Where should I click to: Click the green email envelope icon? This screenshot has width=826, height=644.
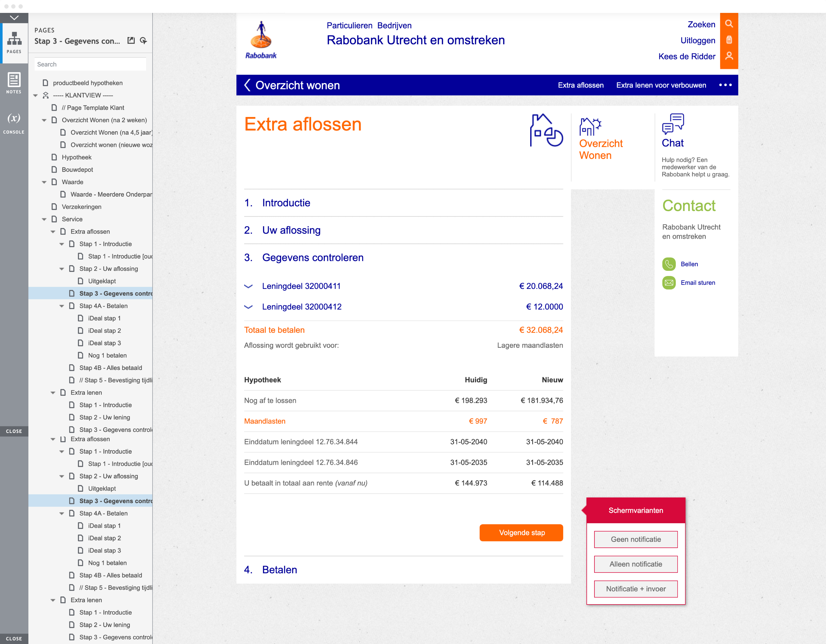[669, 282]
